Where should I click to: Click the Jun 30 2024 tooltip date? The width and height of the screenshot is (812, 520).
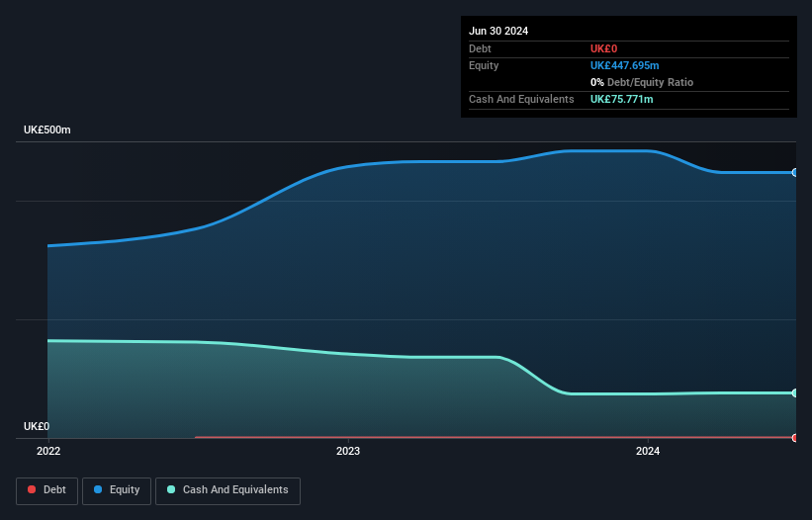(x=498, y=31)
